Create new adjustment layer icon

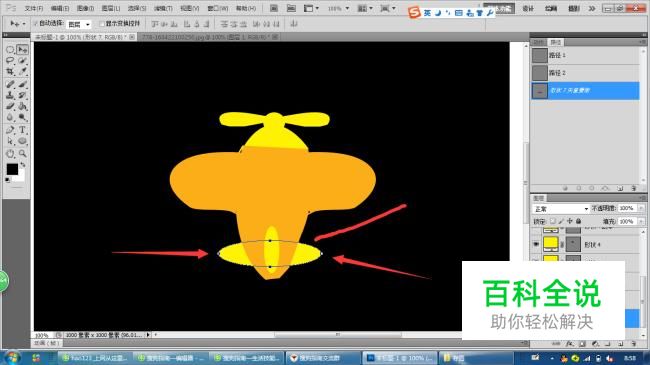[x=595, y=344]
